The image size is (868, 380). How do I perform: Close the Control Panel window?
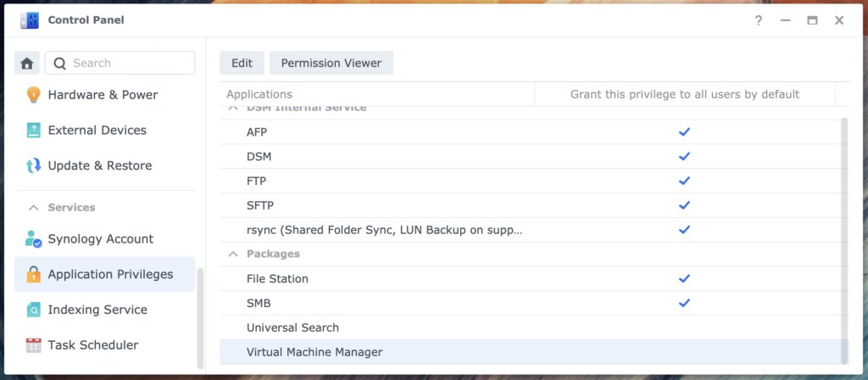839,20
